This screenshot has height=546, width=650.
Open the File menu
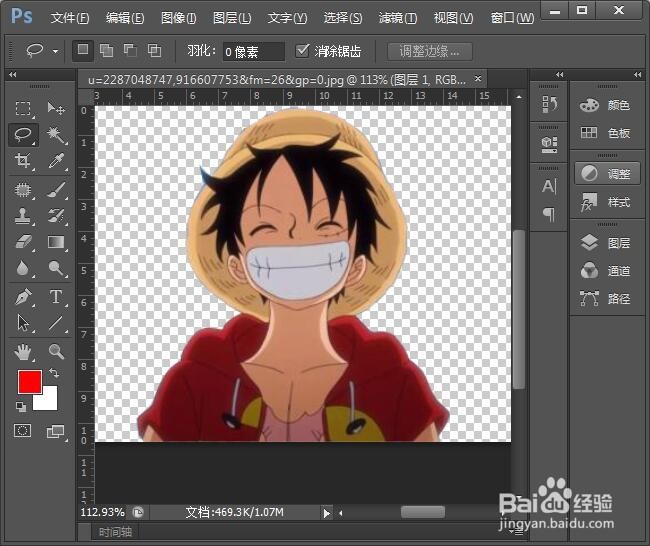point(70,18)
